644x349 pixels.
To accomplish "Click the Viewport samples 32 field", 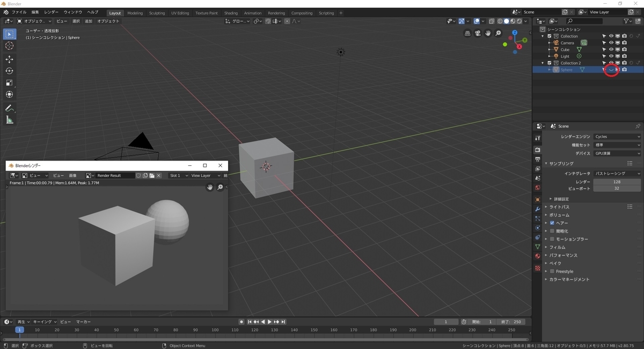I will pyautogui.click(x=617, y=188).
